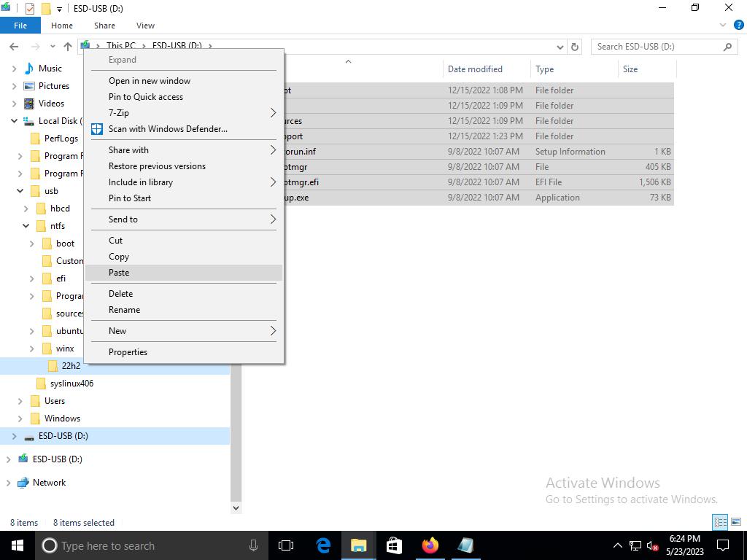This screenshot has height=560, width=747.
Task: Click the Up one level arrow
Action: (68, 47)
